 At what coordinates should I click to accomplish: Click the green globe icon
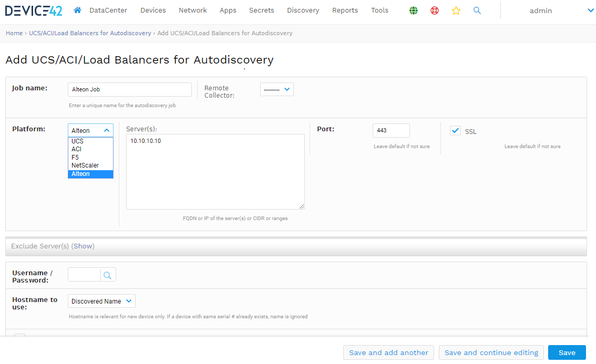[x=414, y=10]
